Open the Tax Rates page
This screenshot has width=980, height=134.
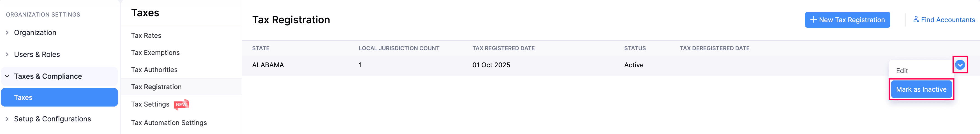pos(146,35)
